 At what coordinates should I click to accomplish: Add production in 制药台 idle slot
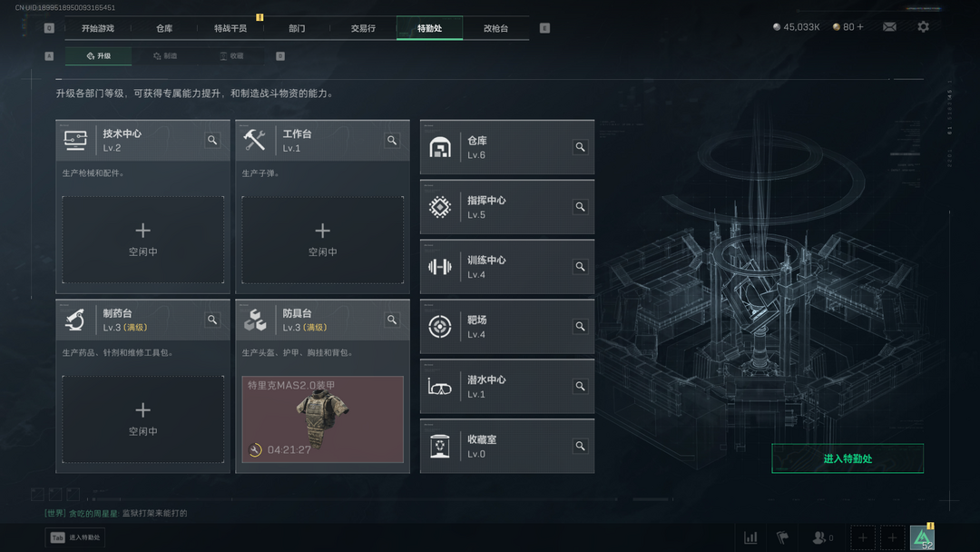(x=143, y=419)
